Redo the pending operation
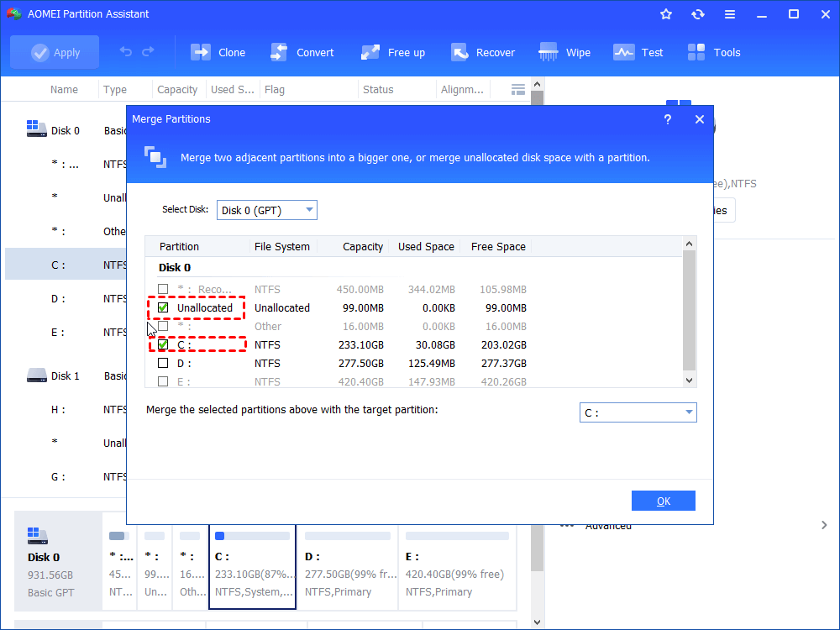This screenshot has height=630, width=840. (x=148, y=52)
